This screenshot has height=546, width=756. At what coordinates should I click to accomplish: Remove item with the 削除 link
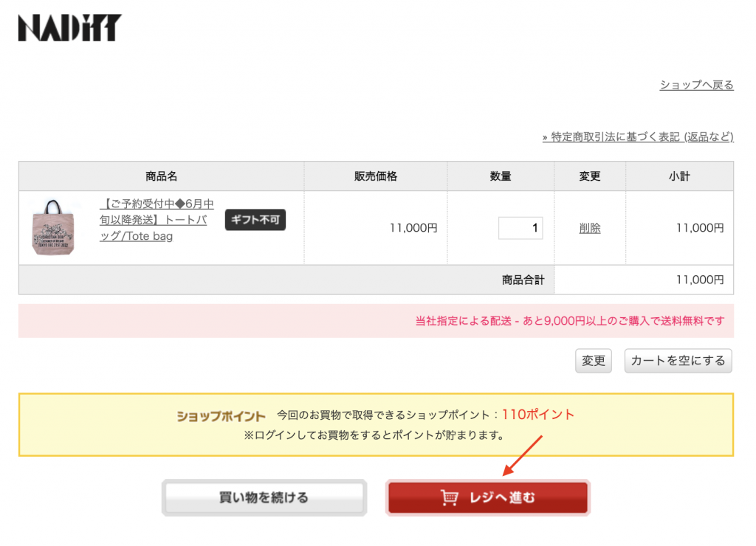(589, 228)
